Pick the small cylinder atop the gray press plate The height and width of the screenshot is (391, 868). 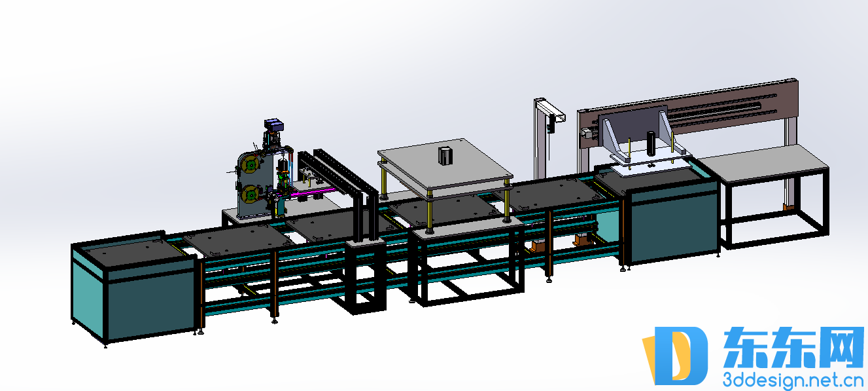tap(445, 156)
